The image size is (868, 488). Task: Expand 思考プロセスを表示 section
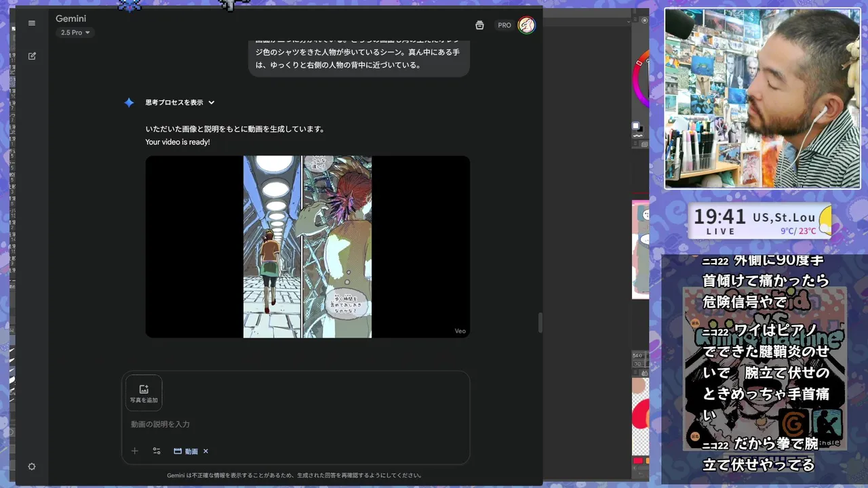(180, 102)
